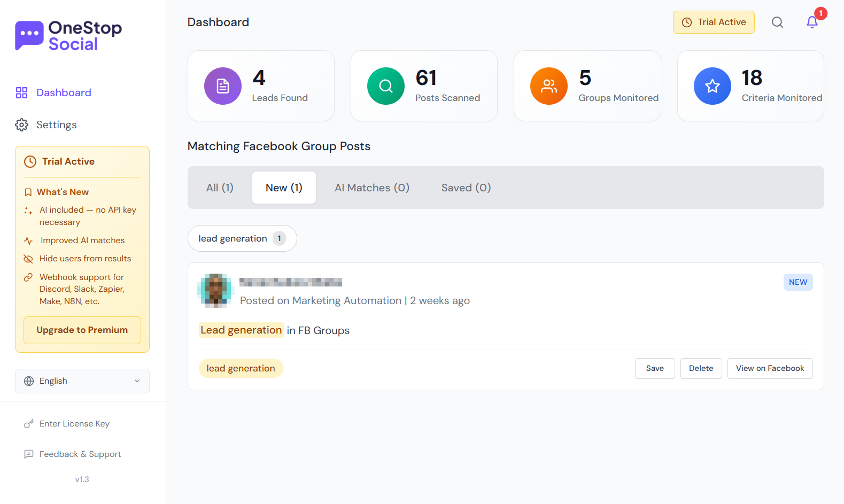
Task: Click the poster's pixelated avatar thumbnail
Action: 215,290
